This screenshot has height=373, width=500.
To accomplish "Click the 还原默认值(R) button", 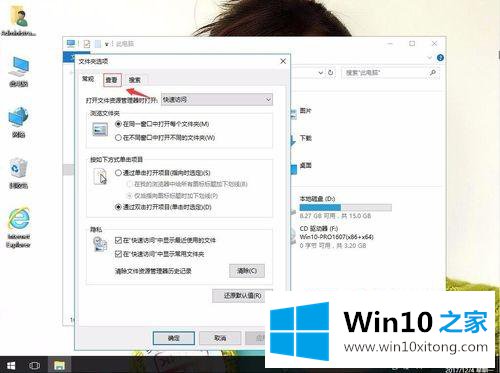I will 243,296.
